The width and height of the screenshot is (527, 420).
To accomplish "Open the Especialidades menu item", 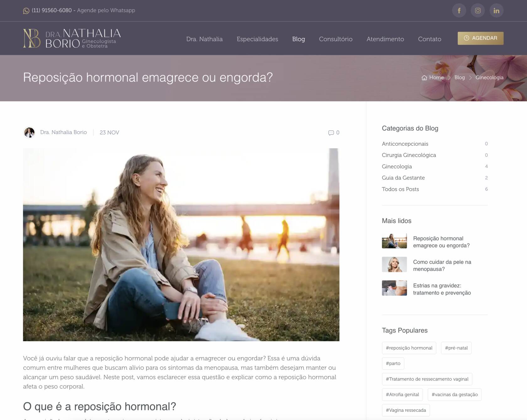I will click(257, 39).
